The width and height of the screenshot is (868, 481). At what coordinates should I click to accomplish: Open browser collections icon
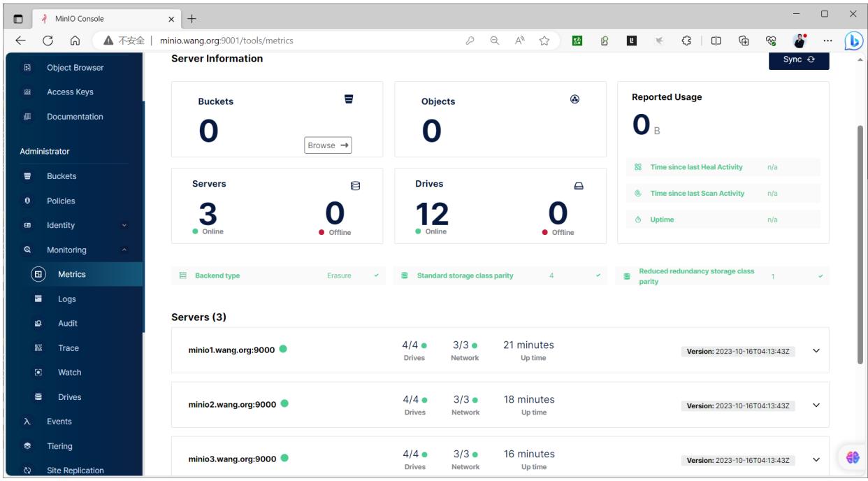pyautogui.click(x=743, y=41)
